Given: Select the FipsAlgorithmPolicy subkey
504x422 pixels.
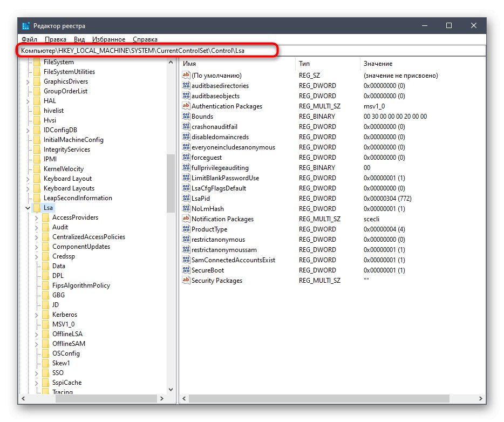Looking at the screenshot, I should (x=81, y=285).
